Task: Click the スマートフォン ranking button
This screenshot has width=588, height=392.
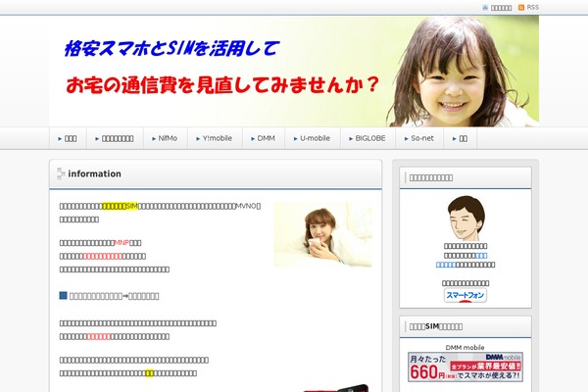Action: click(465, 295)
